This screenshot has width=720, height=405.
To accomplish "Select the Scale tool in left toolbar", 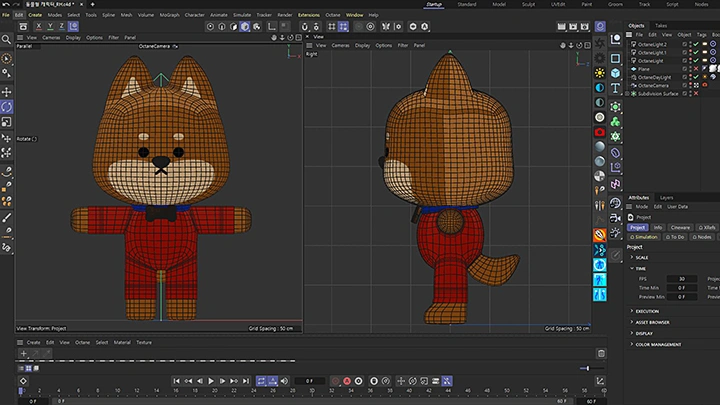I will pyautogui.click(x=6, y=122).
